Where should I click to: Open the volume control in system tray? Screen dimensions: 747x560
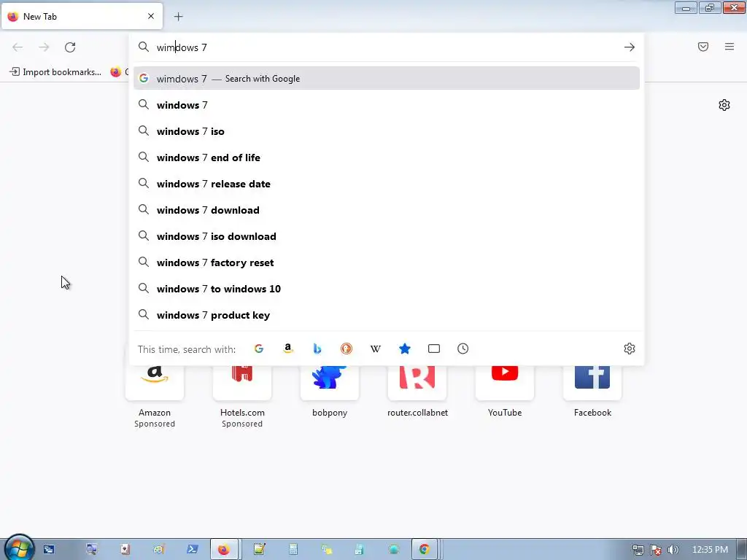(x=673, y=550)
